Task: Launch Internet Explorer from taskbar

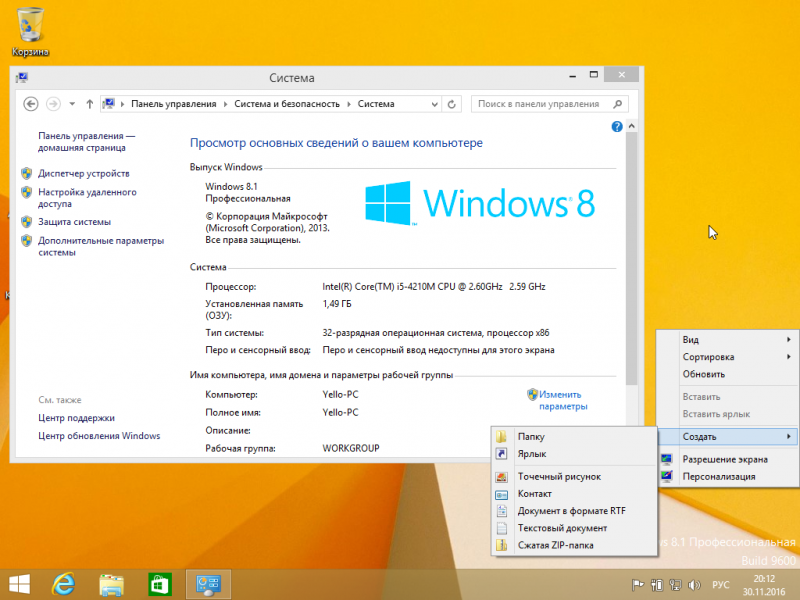Action: click(64, 585)
